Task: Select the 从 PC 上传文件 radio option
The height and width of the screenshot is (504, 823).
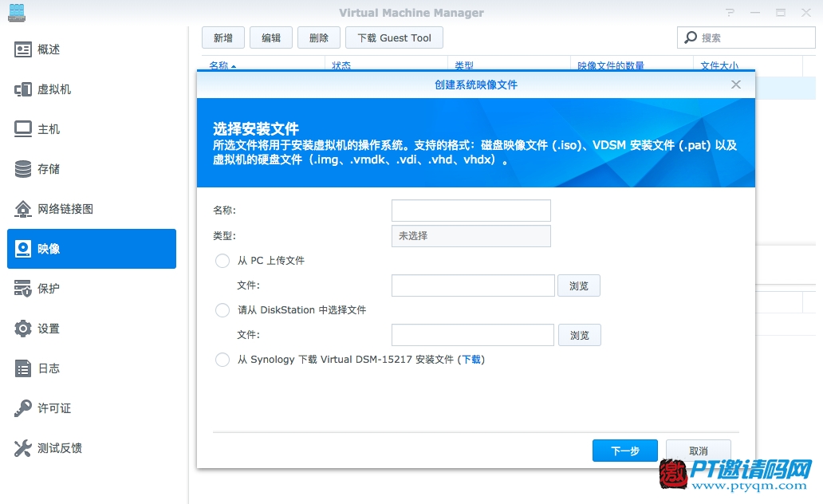Action: coord(222,261)
